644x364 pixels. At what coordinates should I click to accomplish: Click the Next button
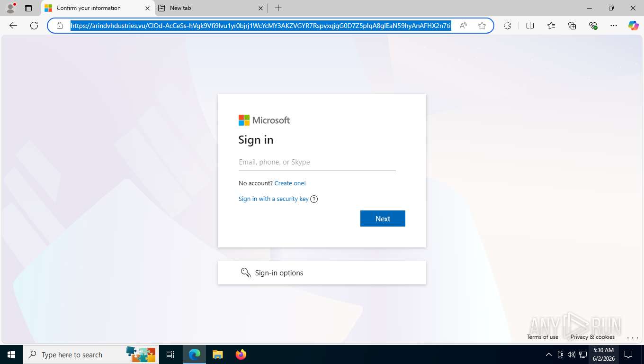click(383, 218)
